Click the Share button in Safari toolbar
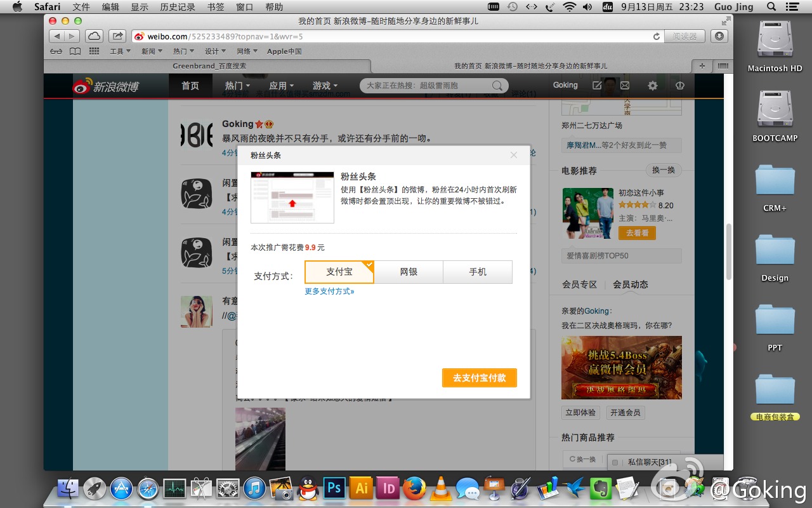This screenshot has height=508, width=812. pos(117,36)
